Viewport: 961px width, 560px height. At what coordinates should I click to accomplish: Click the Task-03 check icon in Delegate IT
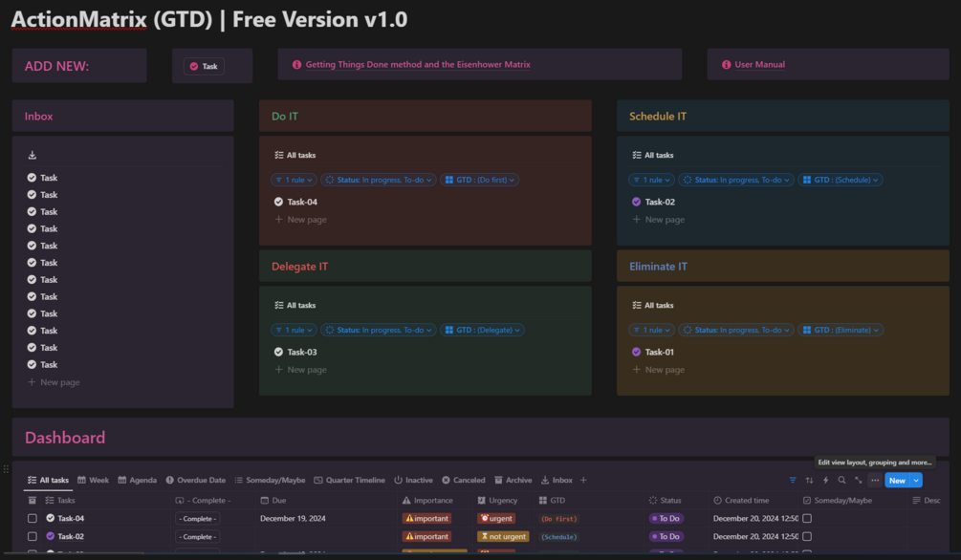click(278, 352)
